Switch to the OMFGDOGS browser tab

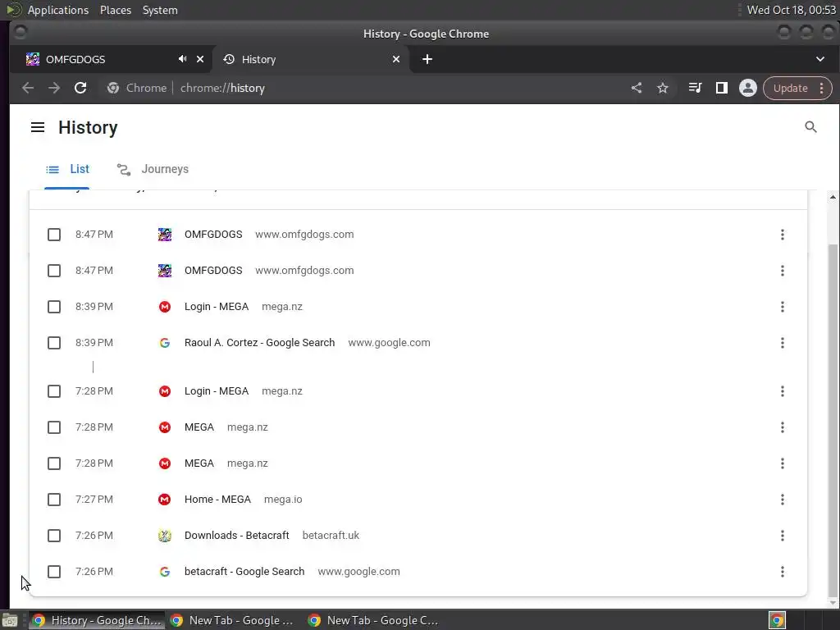pos(111,59)
